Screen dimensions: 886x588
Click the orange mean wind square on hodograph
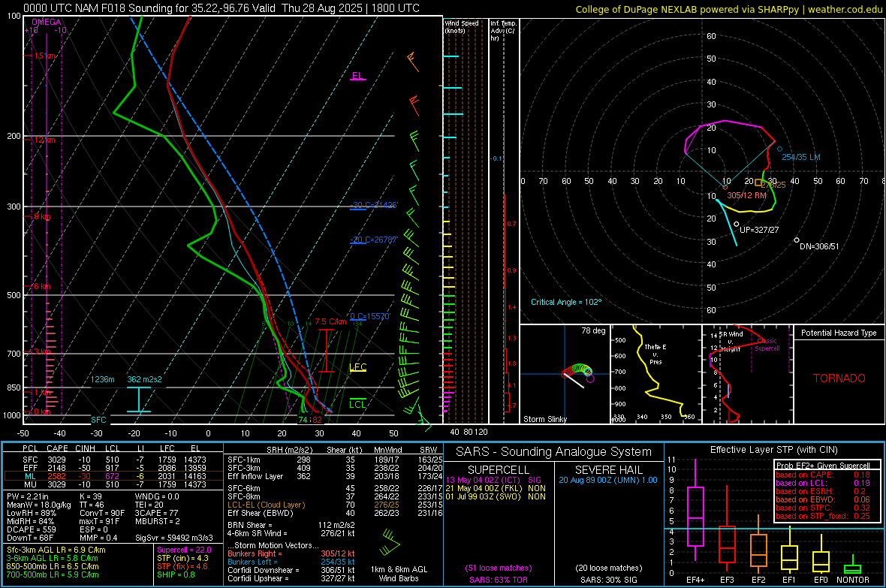point(758,182)
